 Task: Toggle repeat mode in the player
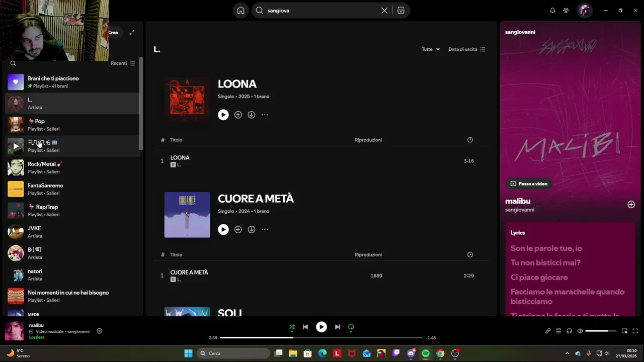click(351, 327)
